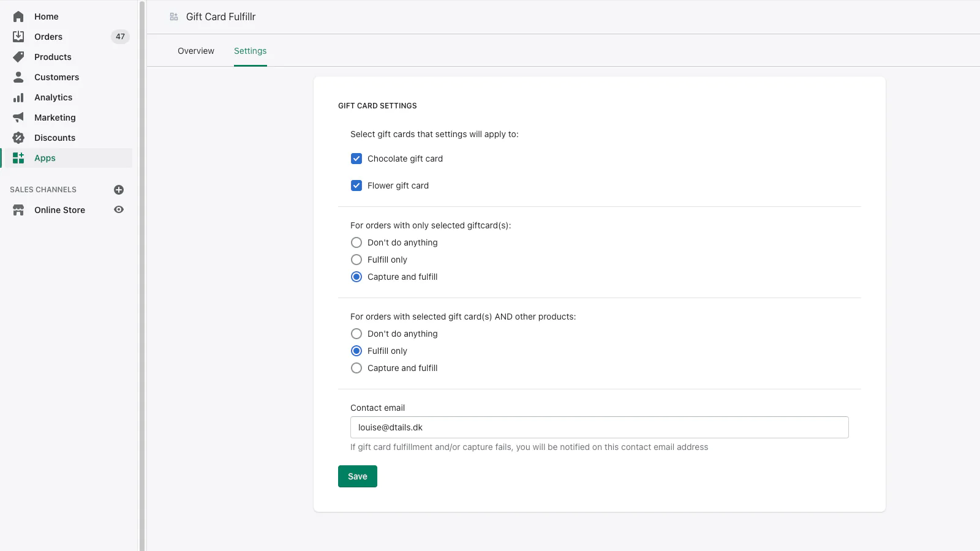
Task: Open the Settings tab
Action: pyautogui.click(x=250, y=51)
